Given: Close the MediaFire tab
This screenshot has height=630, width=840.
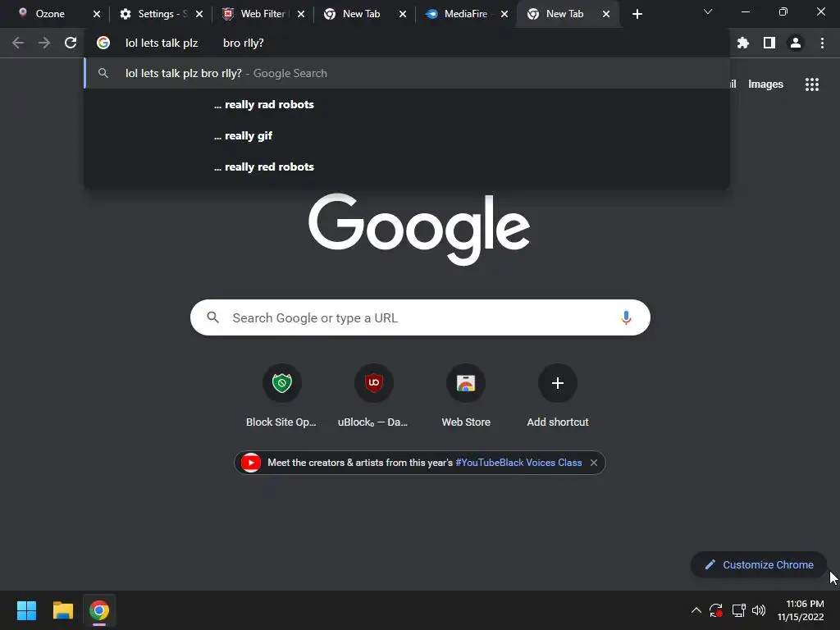Looking at the screenshot, I should (504, 14).
